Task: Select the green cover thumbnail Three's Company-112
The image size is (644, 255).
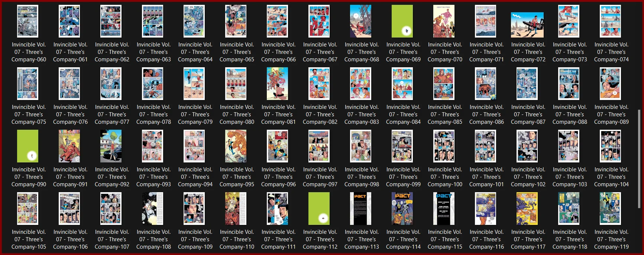Action: (319, 209)
